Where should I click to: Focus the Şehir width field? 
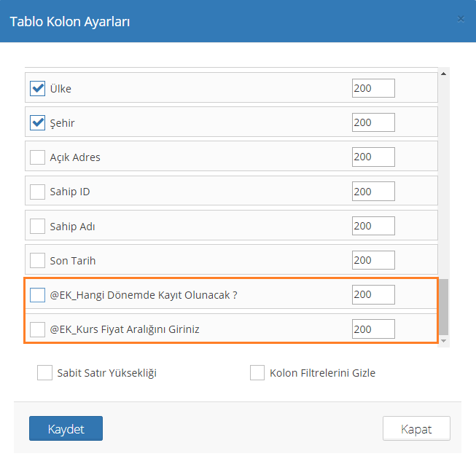tap(372, 122)
